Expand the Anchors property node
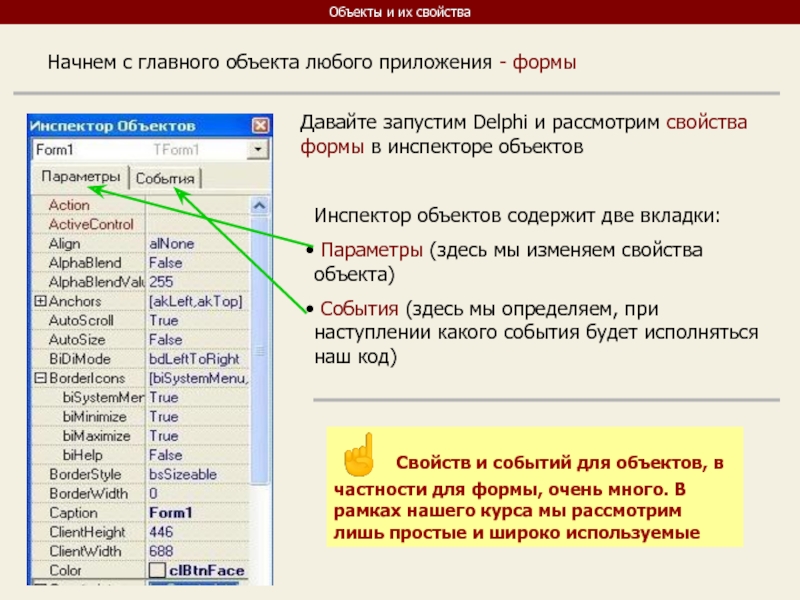The image size is (800, 600). click(40, 301)
